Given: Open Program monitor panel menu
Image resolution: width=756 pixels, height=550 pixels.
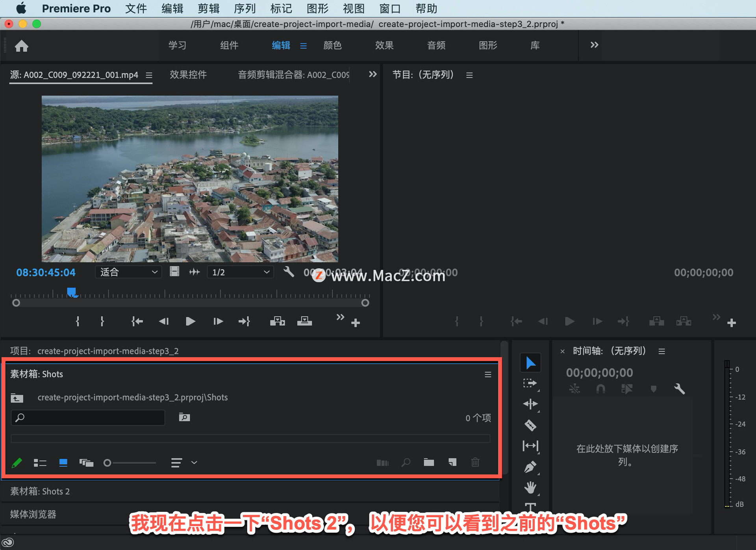Looking at the screenshot, I should tap(469, 75).
